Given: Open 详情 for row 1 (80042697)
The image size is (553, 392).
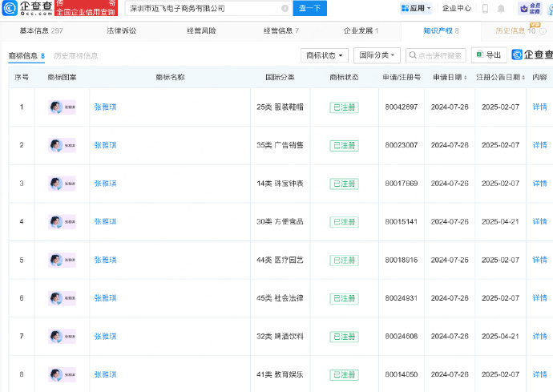Looking at the screenshot, I should pyautogui.click(x=539, y=107).
